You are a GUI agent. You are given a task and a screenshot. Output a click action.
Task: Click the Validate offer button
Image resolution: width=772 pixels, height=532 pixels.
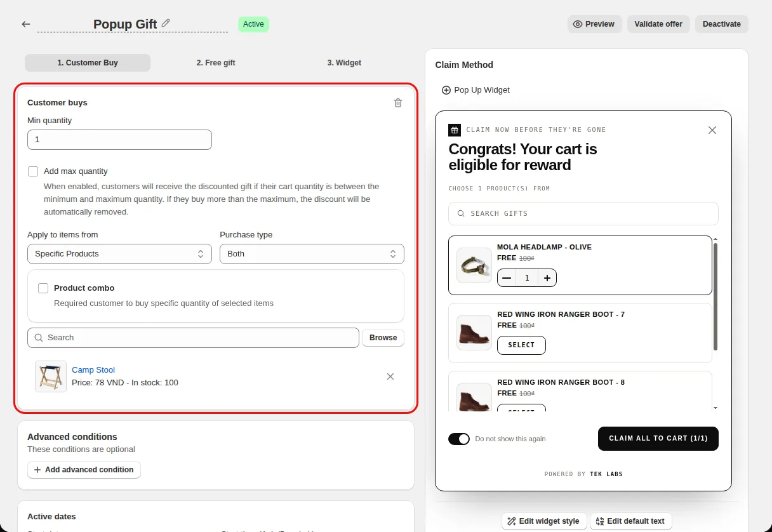(658, 24)
